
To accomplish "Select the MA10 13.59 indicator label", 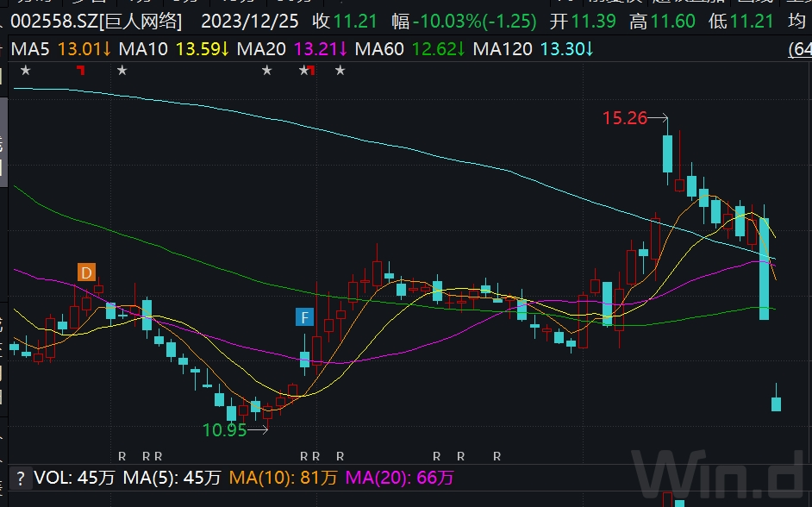I will click(x=174, y=49).
